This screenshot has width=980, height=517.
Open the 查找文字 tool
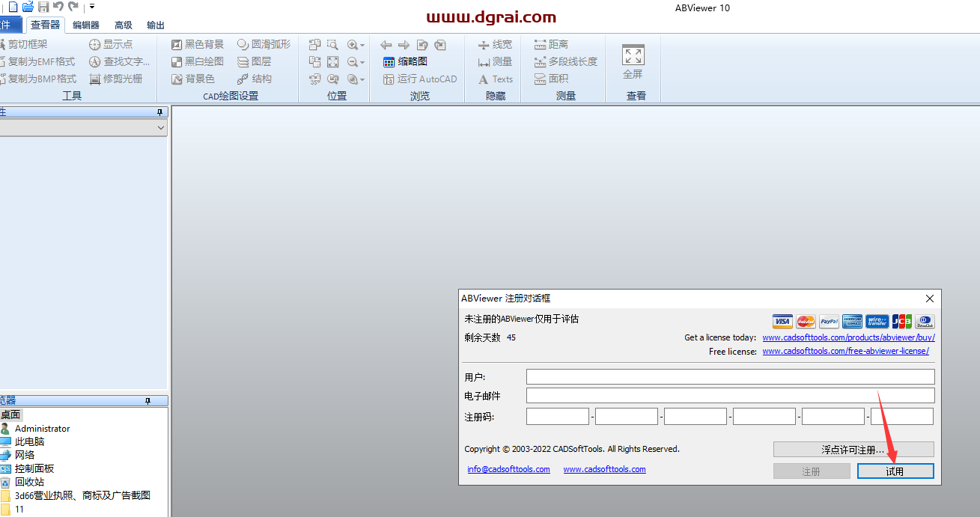(119, 61)
